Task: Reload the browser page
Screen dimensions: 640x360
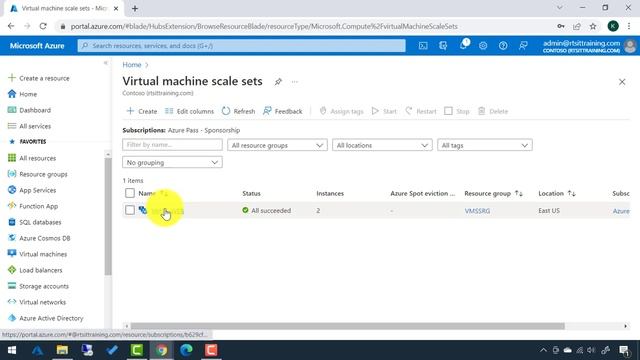Action: click(x=43, y=26)
